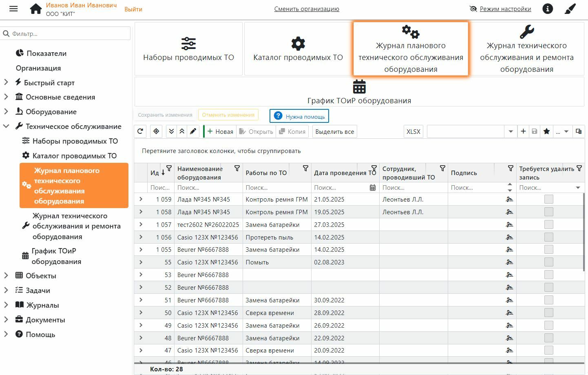Image resolution: width=588 pixels, height=375 pixels.
Task: Create a record with Новая button
Action: click(220, 131)
